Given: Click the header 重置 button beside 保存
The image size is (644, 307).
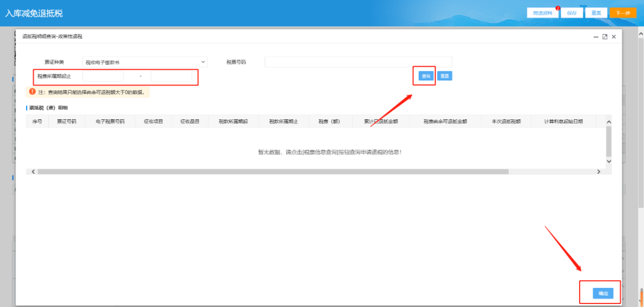Looking at the screenshot, I should pyautogui.click(x=596, y=13).
